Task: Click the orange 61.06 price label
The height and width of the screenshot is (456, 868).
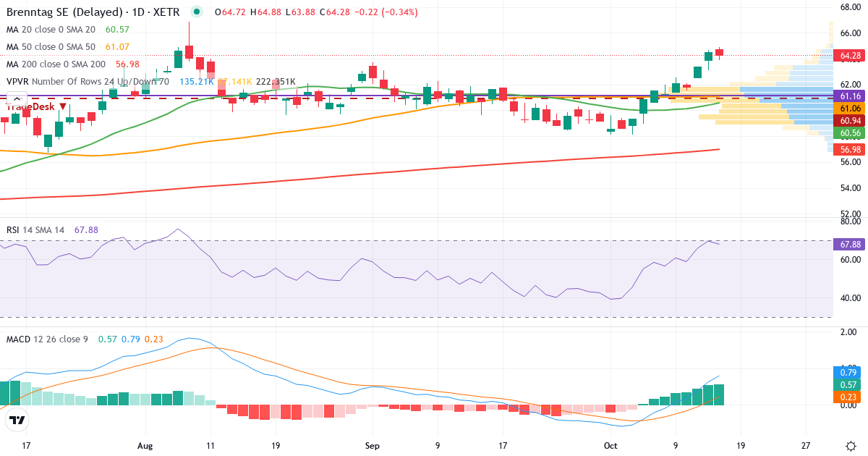Action: [x=850, y=108]
